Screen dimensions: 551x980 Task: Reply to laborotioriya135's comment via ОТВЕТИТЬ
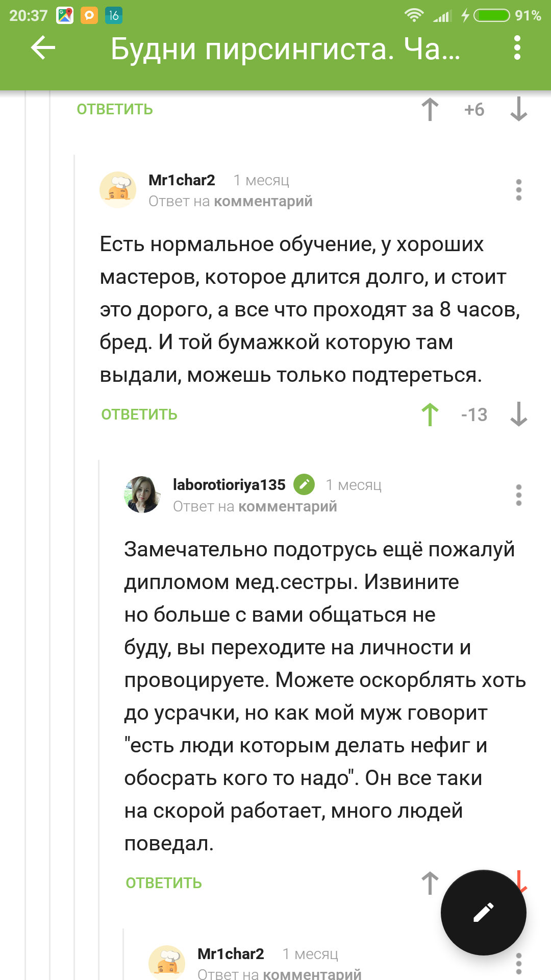(x=164, y=883)
